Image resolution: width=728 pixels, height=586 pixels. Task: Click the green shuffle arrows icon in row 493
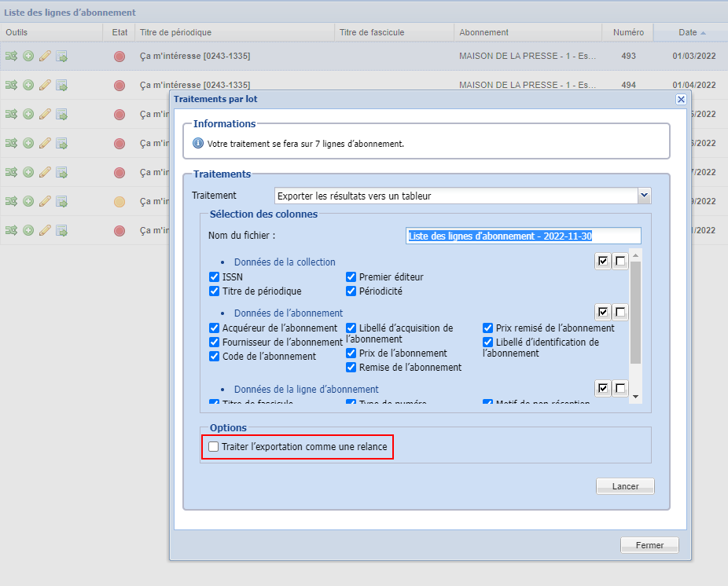tap(11, 56)
